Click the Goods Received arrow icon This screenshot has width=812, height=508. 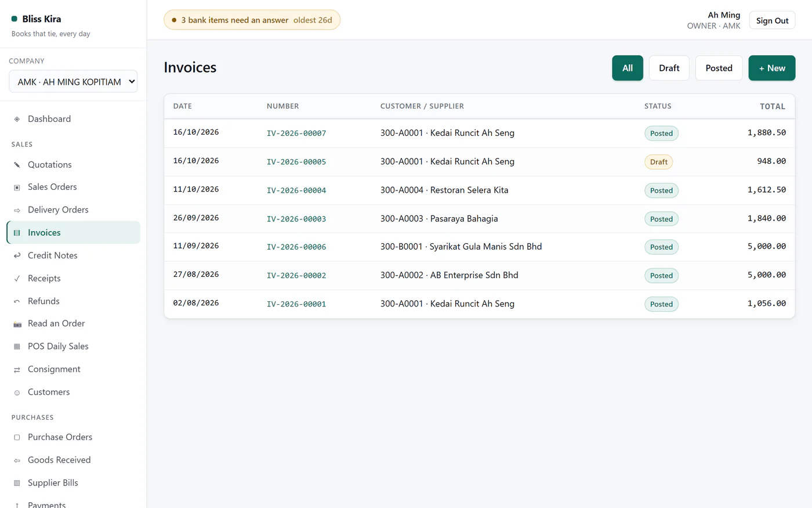(x=17, y=460)
